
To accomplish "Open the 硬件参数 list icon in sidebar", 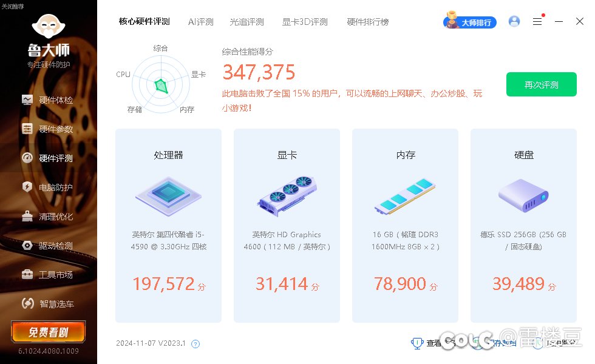I will tap(27, 129).
